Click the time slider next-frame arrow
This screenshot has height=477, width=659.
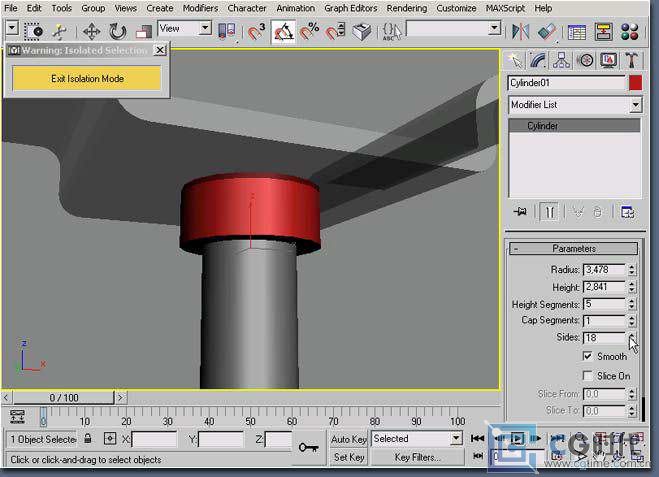click(121, 397)
